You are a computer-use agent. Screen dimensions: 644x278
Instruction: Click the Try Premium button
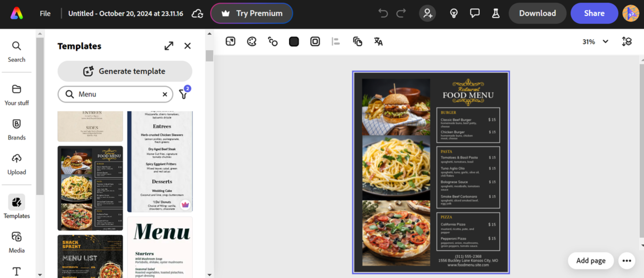point(252,13)
